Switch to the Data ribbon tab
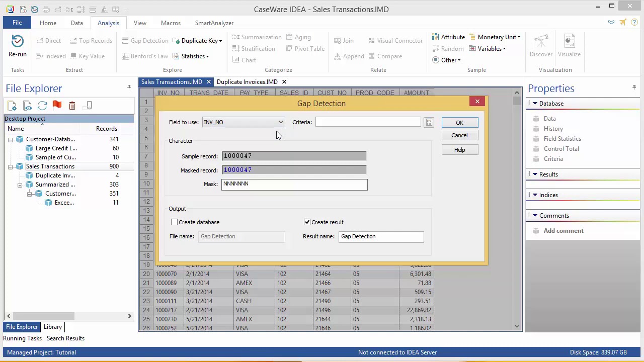This screenshot has height=362, width=644. click(77, 23)
